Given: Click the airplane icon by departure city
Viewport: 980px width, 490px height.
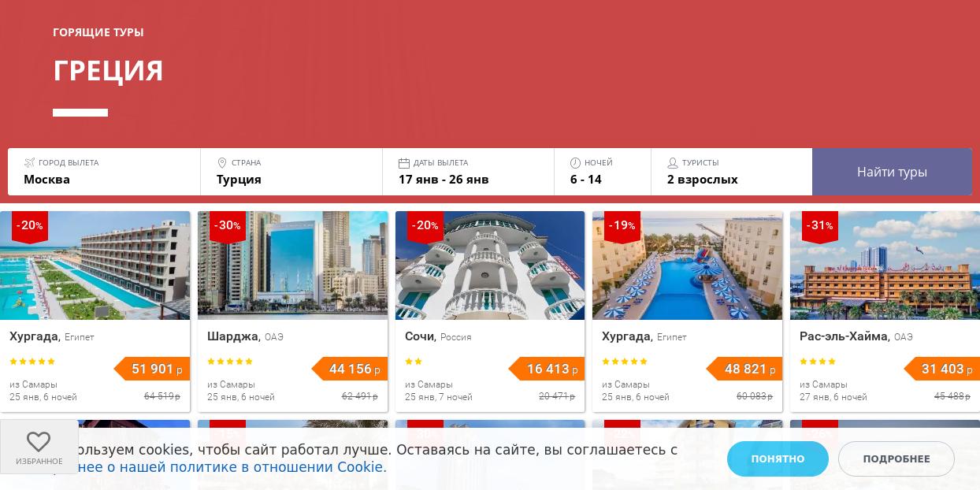Looking at the screenshot, I should 30,163.
